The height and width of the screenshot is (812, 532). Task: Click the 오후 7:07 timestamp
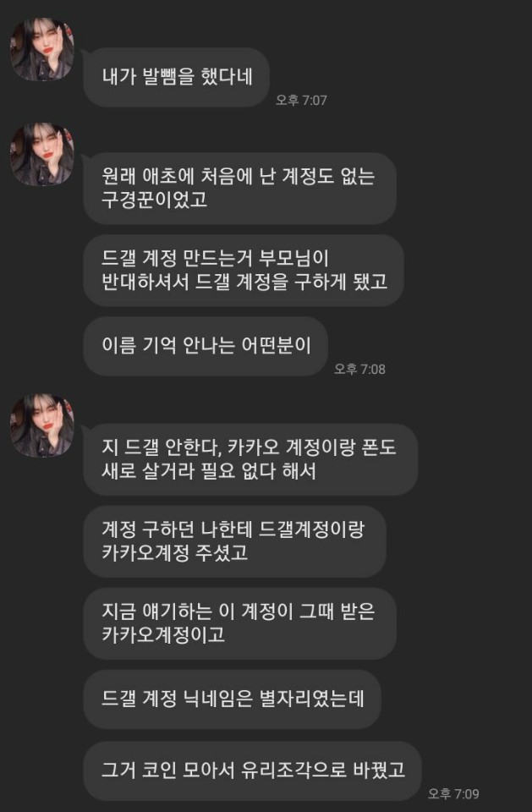click(301, 100)
